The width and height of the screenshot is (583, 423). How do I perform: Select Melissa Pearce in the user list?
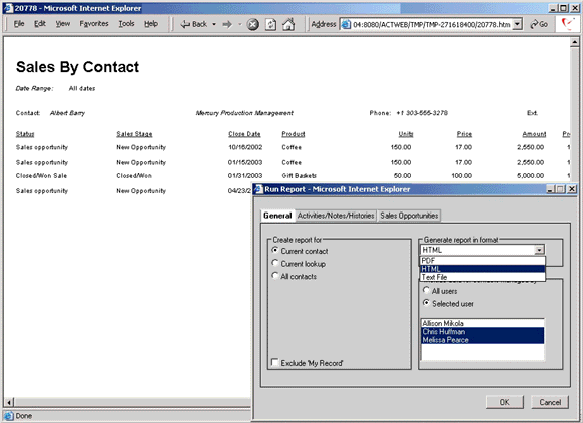(483, 340)
